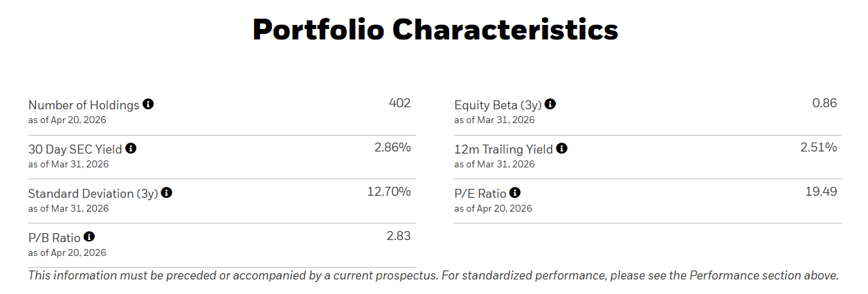Open the Equity Beta (3y) info icon
868x294 pixels.
pyautogui.click(x=550, y=104)
